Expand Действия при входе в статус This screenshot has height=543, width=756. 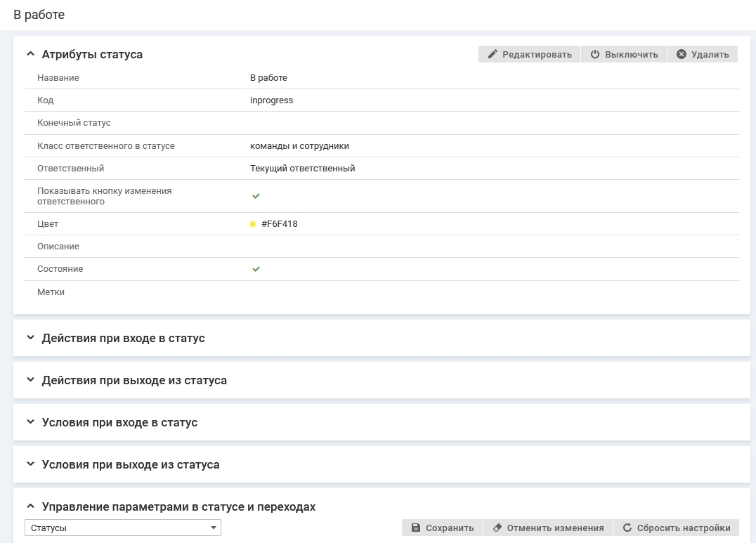pyautogui.click(x=30, y=338)
